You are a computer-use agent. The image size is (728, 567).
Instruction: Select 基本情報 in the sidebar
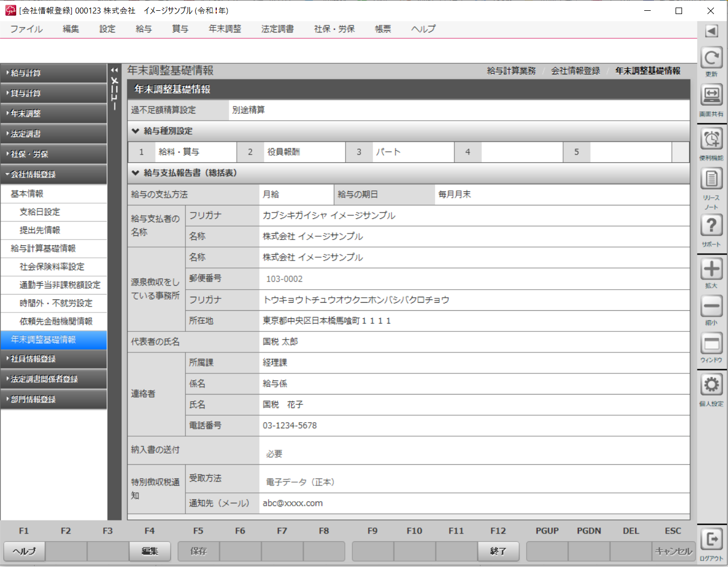click(54, 194)
